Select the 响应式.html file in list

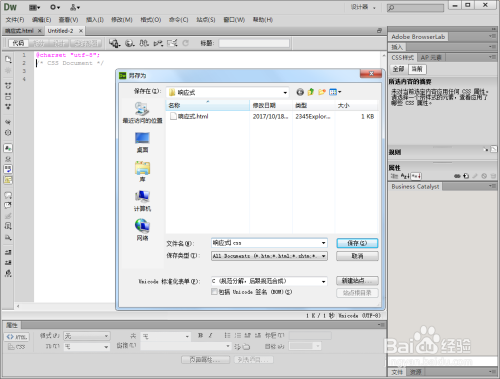189,116
